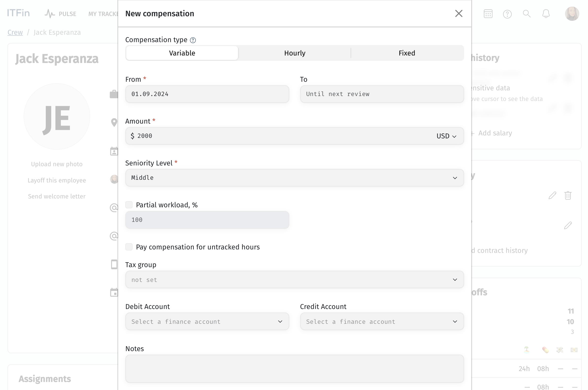Check Pay compensation for untracked hours

tap(129, 247)
